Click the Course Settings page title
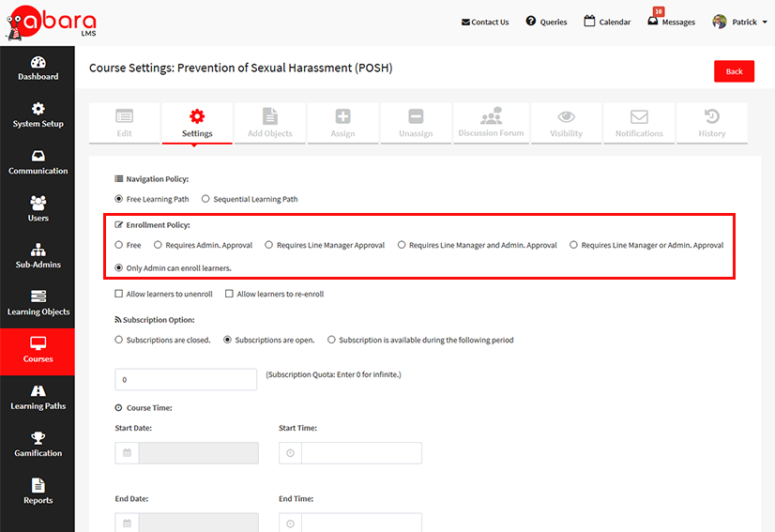Screen dimensions: 775x532 pyautogui.click(x=241, y=68)
